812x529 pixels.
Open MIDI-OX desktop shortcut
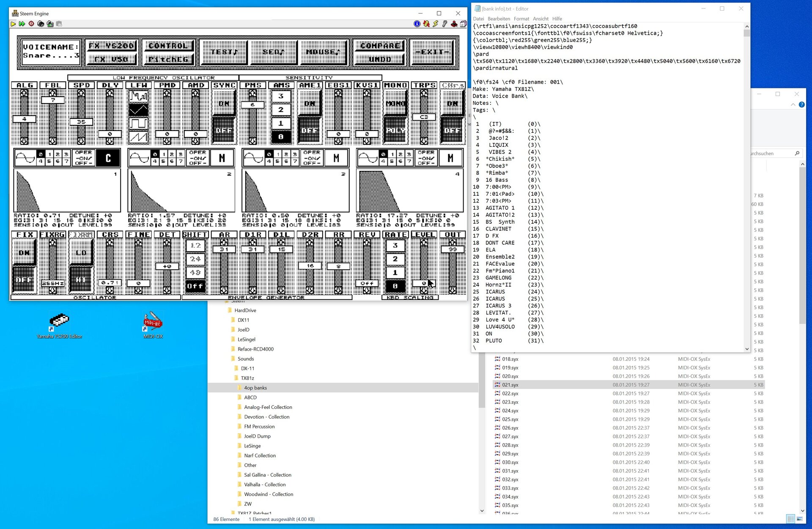point(153,326)
